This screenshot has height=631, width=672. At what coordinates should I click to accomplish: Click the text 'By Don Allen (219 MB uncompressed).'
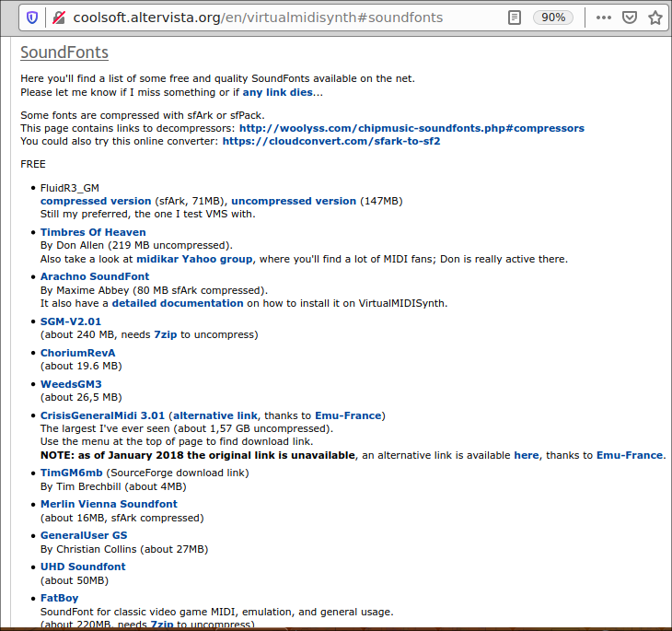[136, 245]
